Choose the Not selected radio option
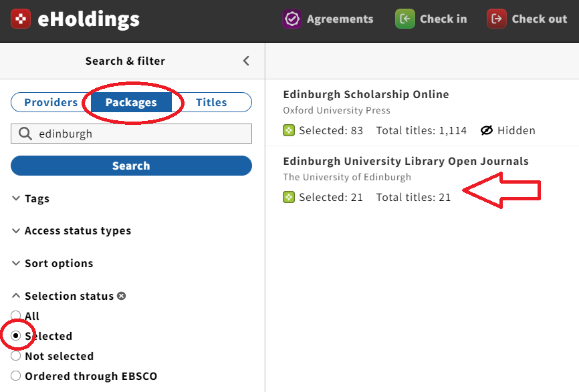This screenshot has height=392, width=579. point(15,356)
